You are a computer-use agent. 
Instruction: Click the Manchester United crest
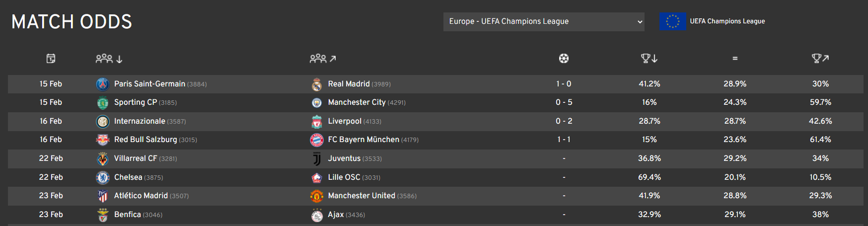(317, 196)
